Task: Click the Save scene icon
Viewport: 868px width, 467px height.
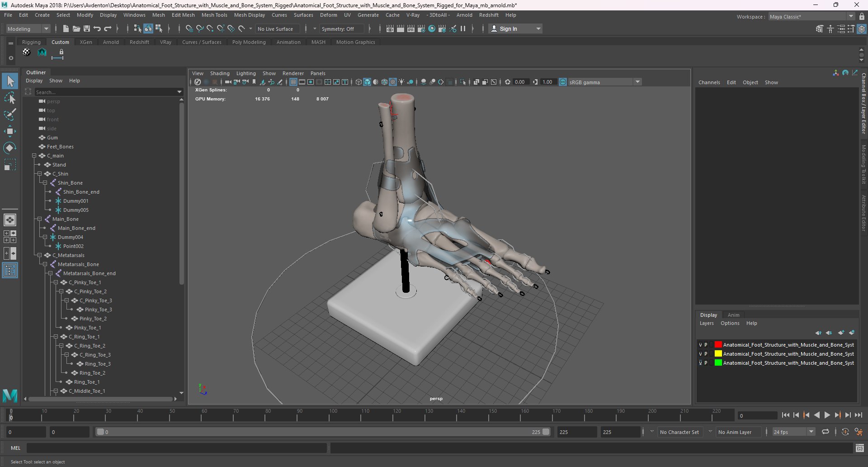Action: pyautogui.click(x=87, y=29)
